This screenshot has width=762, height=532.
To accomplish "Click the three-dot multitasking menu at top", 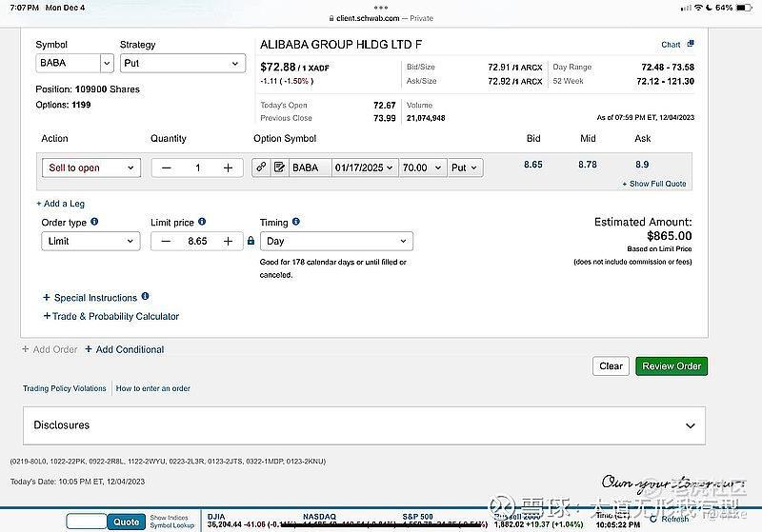I will click(381, 8).
